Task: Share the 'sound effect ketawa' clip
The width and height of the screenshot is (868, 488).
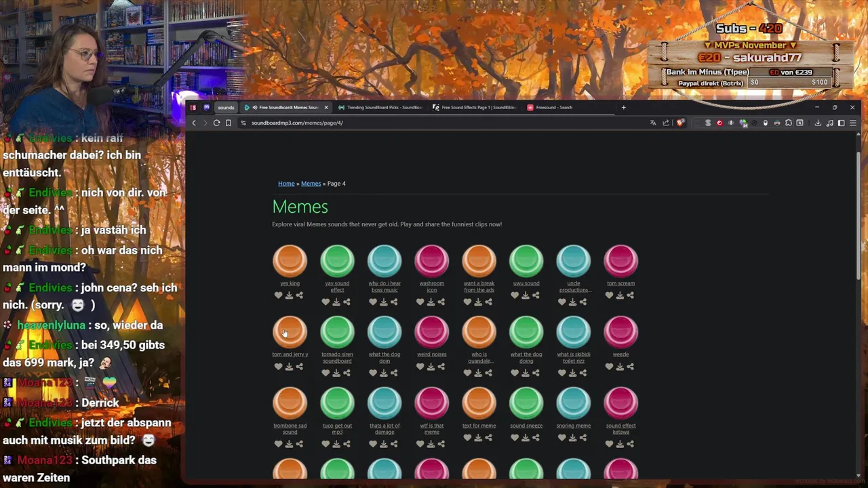Action: coord(631,445)
